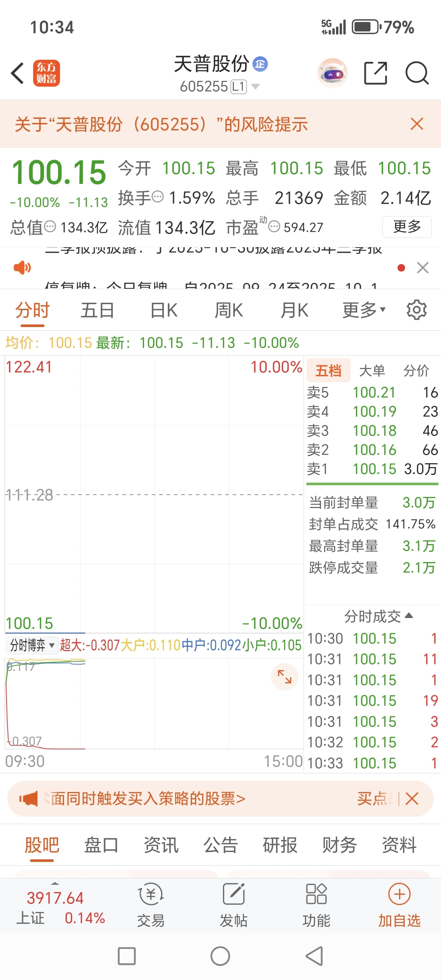The height and width of the screenshot is (980, 441).
Task: Tap Android back triangle button
Action: (x=315, y=956)
